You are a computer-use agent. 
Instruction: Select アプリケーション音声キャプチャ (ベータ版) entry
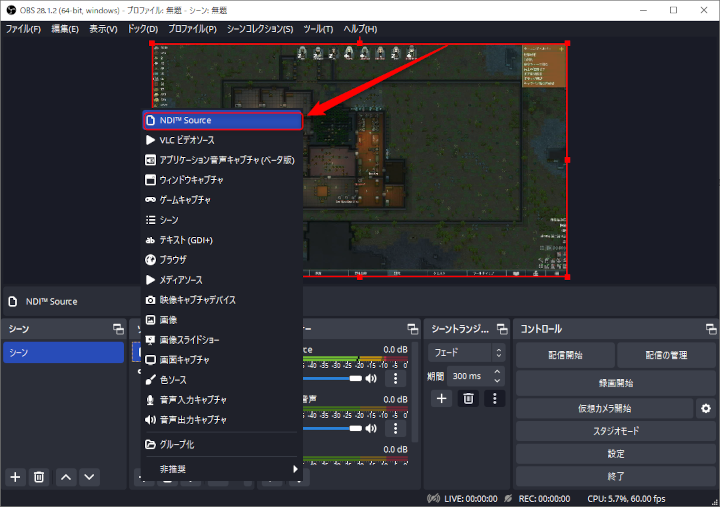pyautogui.click(x=222, y=160)
